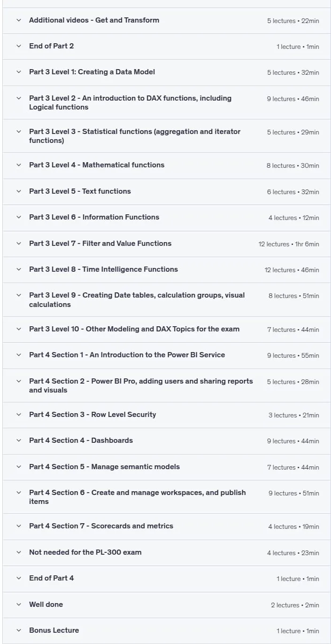331x644 pixels.
Task: Expand Part 4 Section 2 - Power BI Pro sharing
Action: (167, 385)
